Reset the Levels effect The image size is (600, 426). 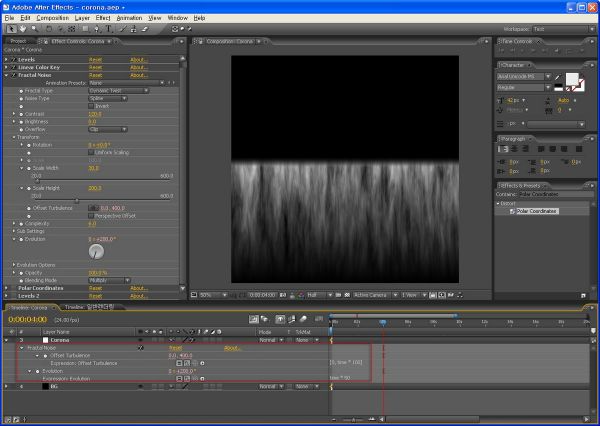95,60
